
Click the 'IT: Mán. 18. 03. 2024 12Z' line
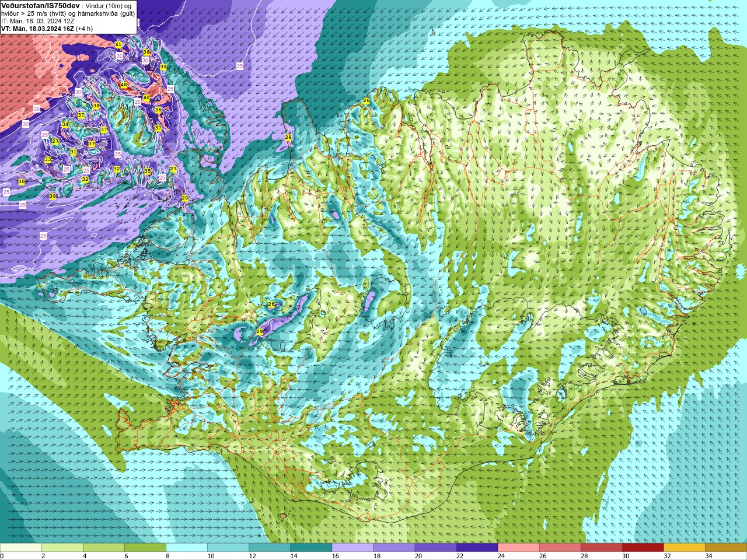[38, 21]
